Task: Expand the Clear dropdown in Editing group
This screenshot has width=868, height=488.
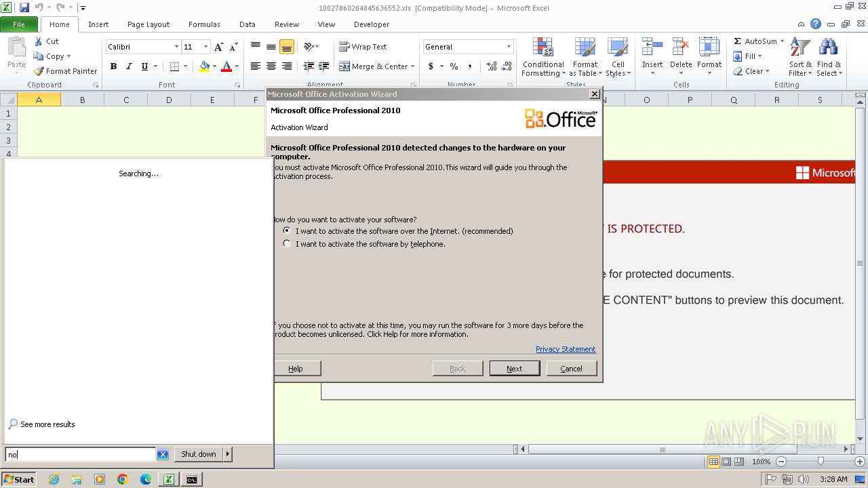Action: coord(766,71)
